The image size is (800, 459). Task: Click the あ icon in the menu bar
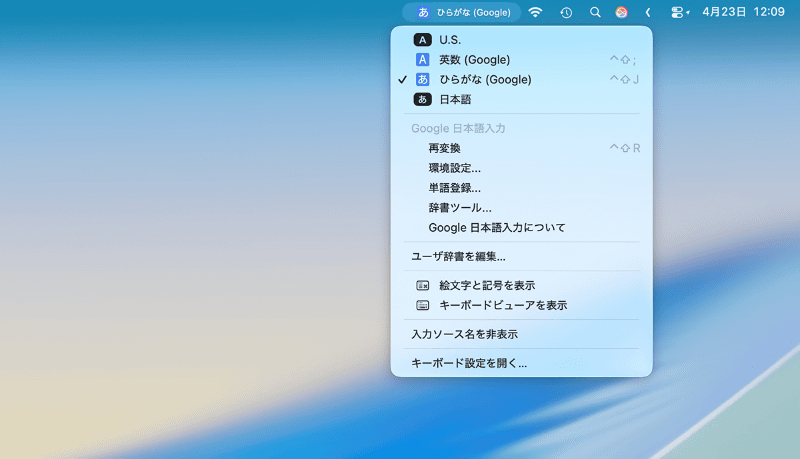423,12
